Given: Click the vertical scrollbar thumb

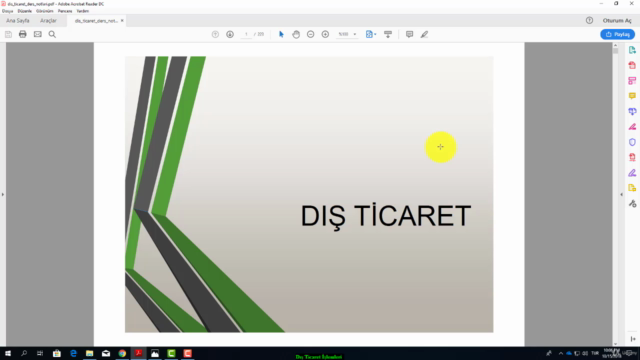Looking at the screenshot, I should [x=615, y=51].
